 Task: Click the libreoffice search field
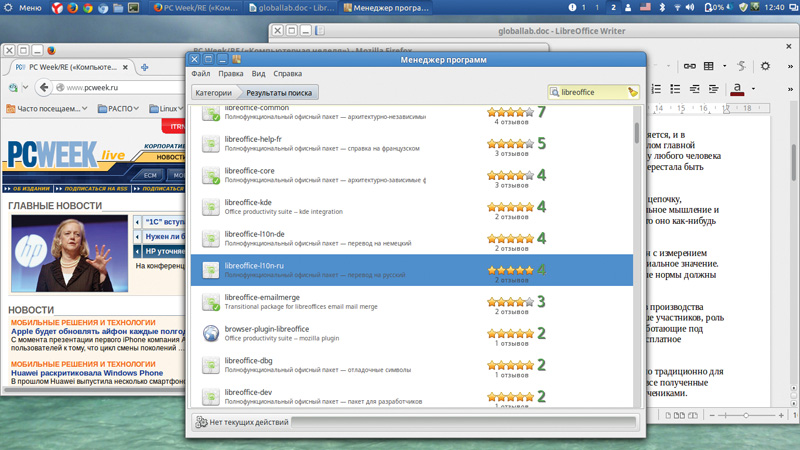pyautogui.click(x=593, y=92)
